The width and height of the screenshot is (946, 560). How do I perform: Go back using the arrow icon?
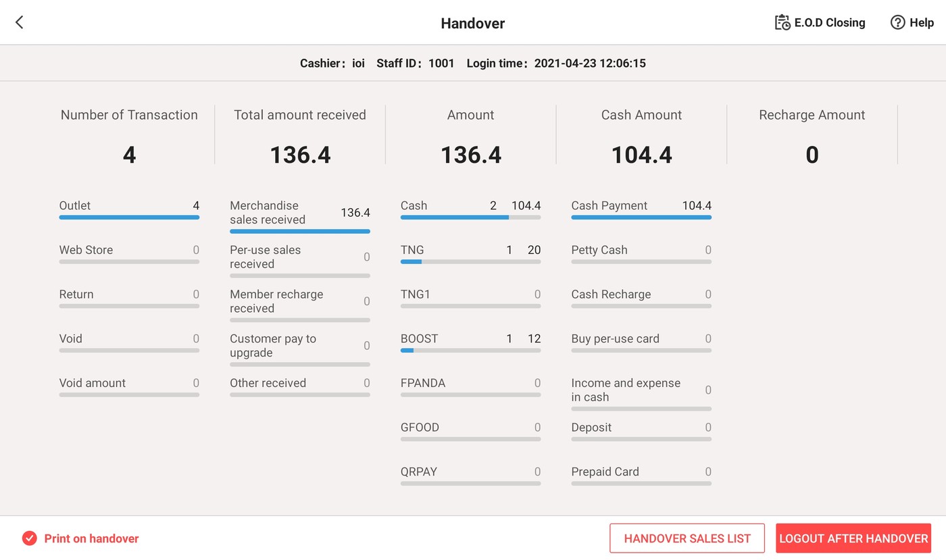20,22
